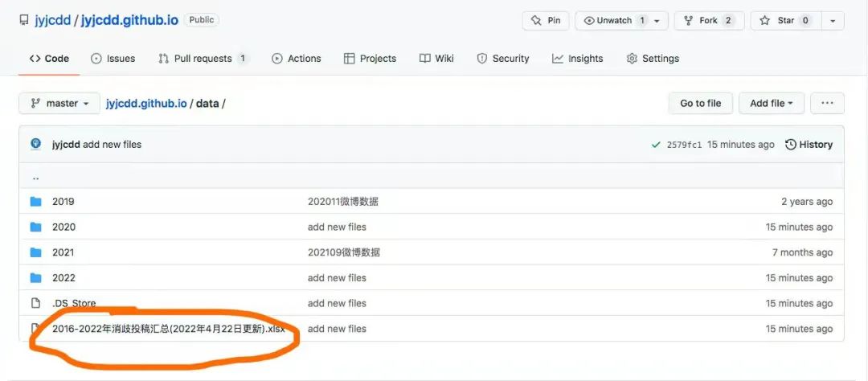This screenshot has width=868, height=381.
Task: Switch to the Code tab
Action: tap(49, 58)
